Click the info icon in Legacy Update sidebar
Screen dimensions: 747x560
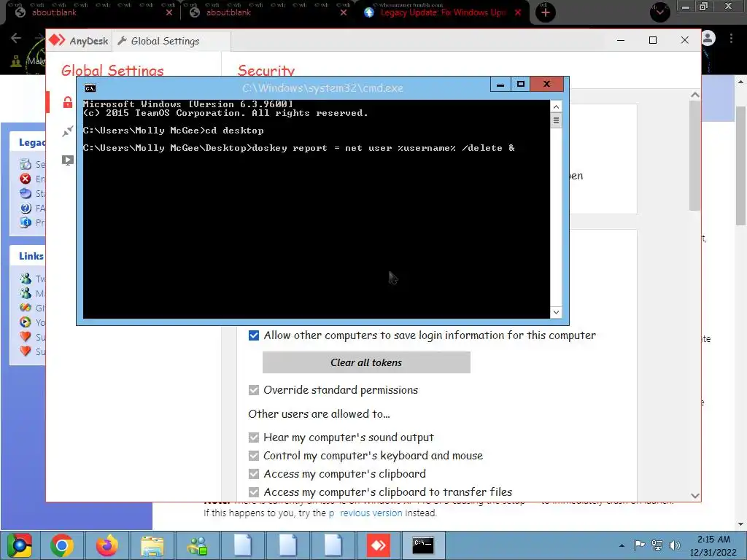tap(26, 222)
